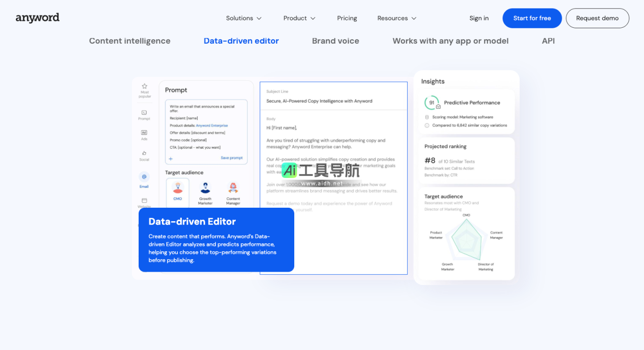Click the Predictive Performance score 91 gauge
The width and height of the screenshot is (644, 350).
coord(431,103)
